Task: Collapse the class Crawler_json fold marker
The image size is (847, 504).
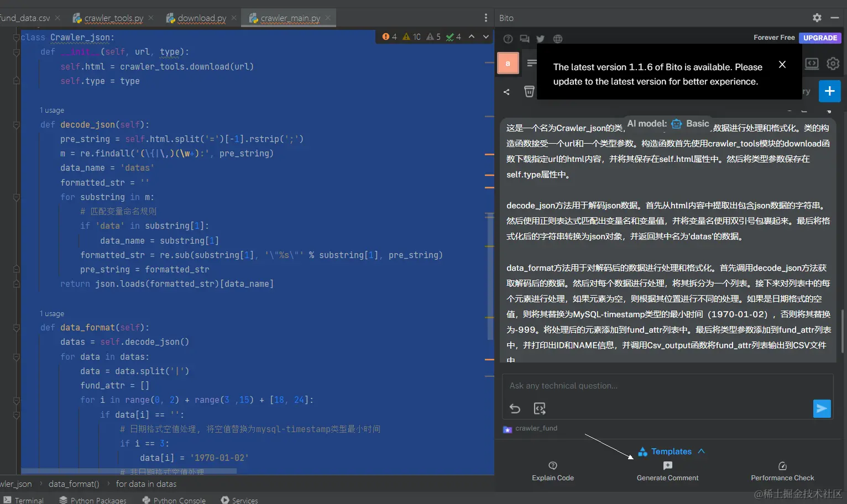Action: click(16, 38)
